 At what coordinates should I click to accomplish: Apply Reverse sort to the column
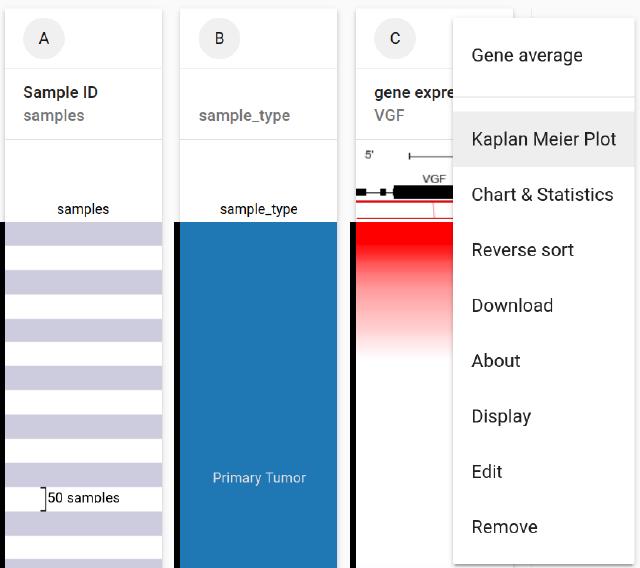coord(522,250)
